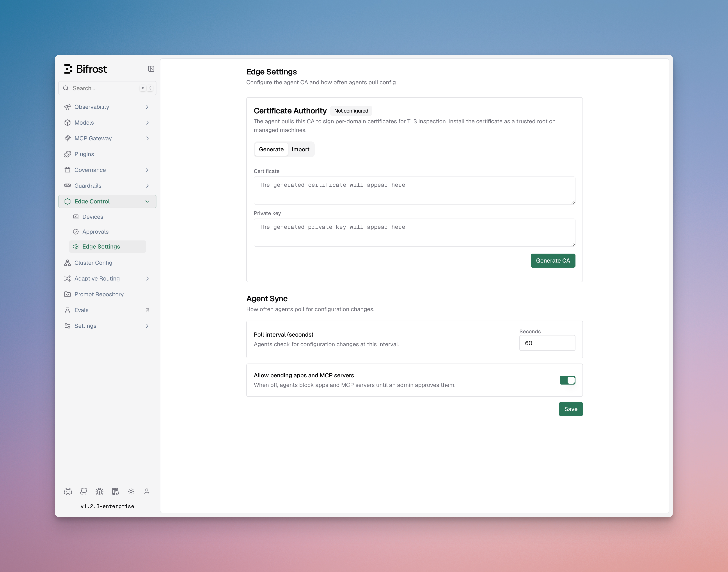Click the Evals flask icon
728x572 pixels.
pos(67,310)
